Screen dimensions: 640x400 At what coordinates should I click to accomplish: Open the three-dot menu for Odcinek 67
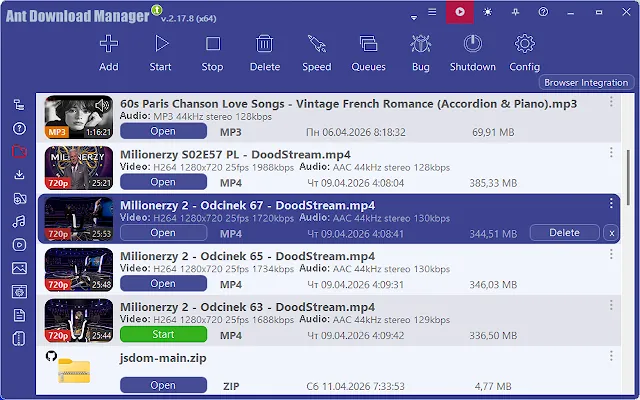click(x=611, y=203)
